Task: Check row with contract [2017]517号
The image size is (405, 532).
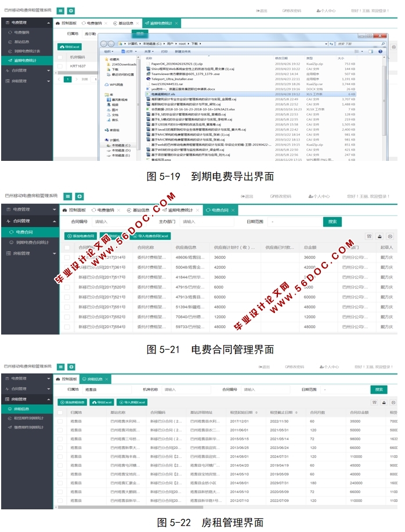Action: point(67,277)
